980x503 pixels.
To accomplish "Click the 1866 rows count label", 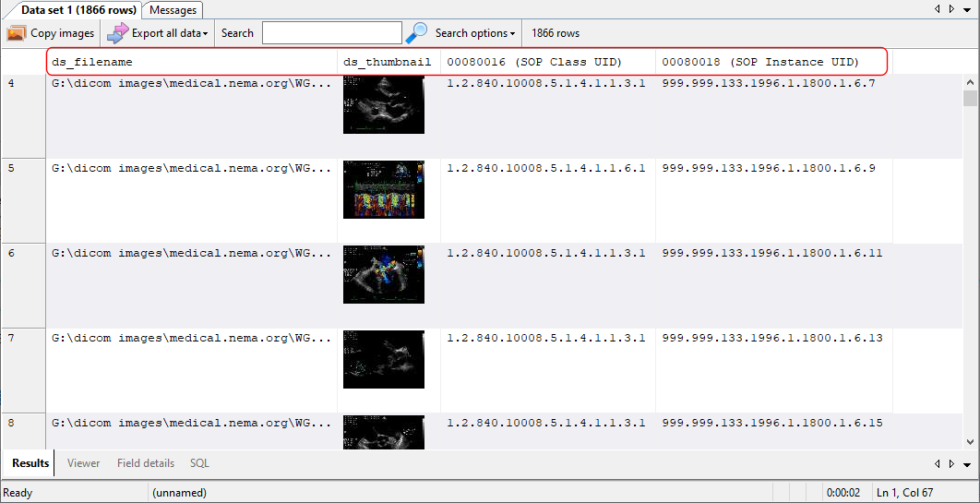I will click(x=555, y=33).
